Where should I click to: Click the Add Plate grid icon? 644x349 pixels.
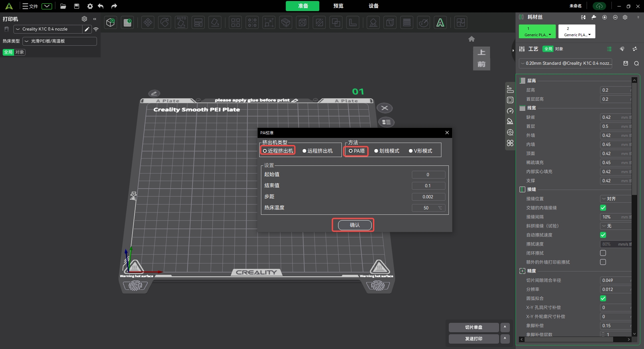(127, 22)
